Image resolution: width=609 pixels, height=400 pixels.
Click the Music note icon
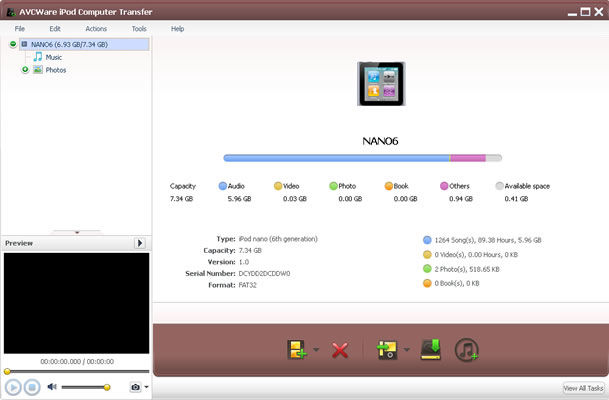tap(38, 57)
